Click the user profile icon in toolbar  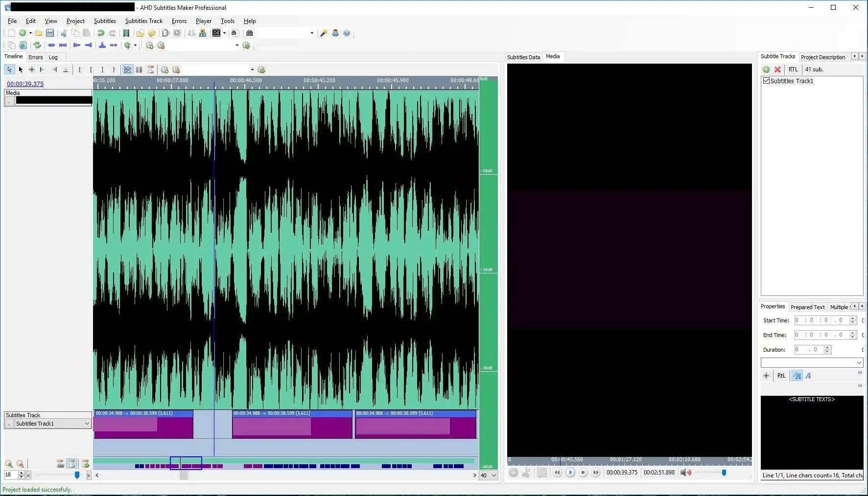click(335, 33)
